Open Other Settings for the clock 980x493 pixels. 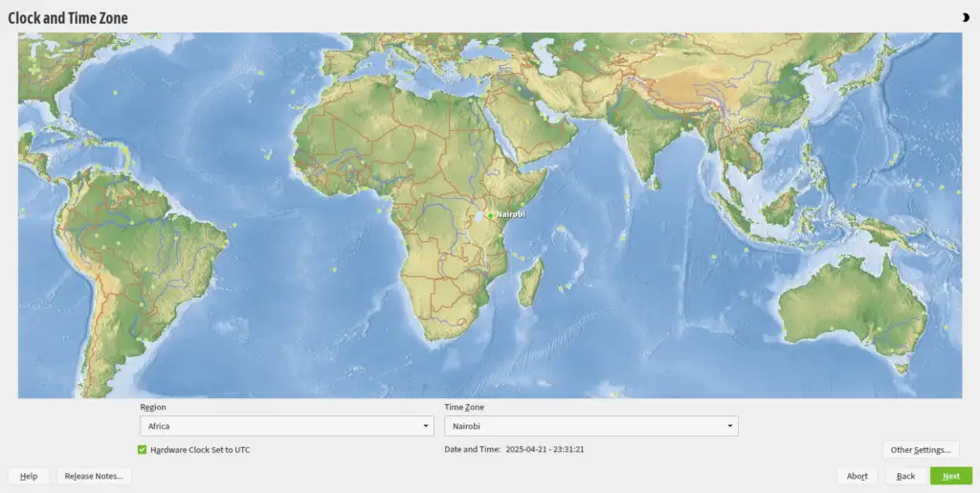pos(920,449)
